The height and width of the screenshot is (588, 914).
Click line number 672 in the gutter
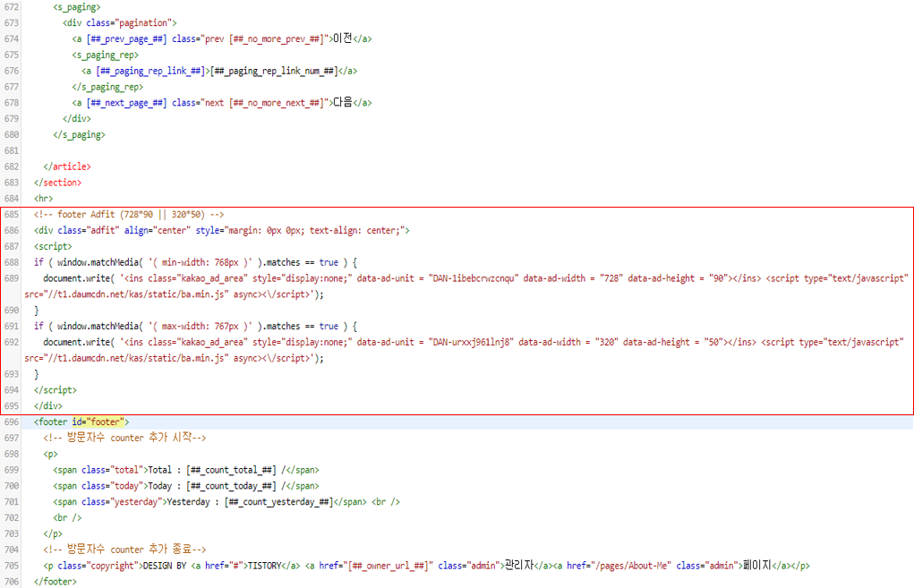11,7
